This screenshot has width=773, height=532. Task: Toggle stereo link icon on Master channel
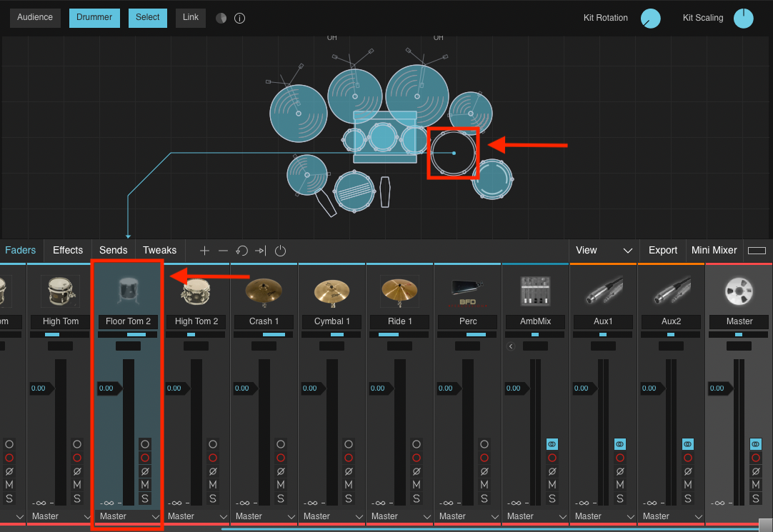[756, 444]
